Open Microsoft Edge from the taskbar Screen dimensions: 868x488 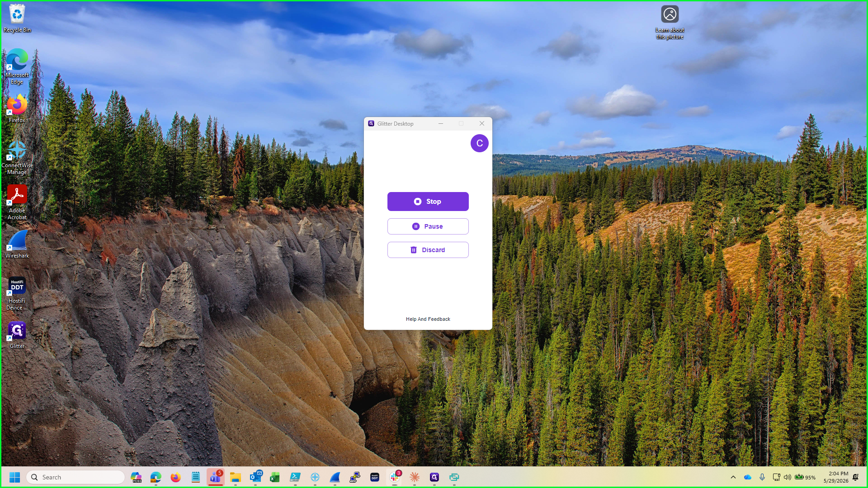[156, 477]
